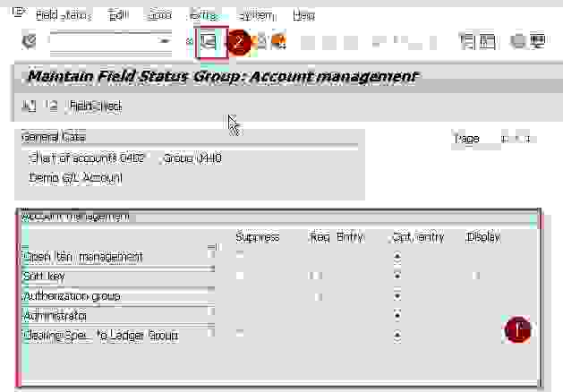The image size is (563, 392).
Task: Expand the command field dropdown arrow
Action: [165, 42]
